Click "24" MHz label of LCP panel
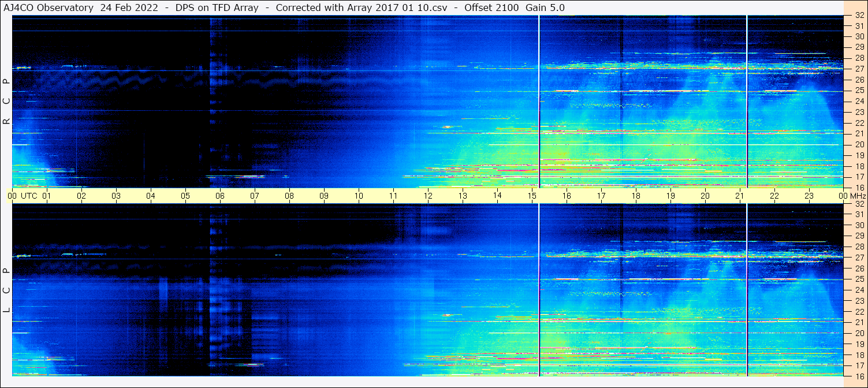Viewport: 868px width, 388px height. [859, 290]
